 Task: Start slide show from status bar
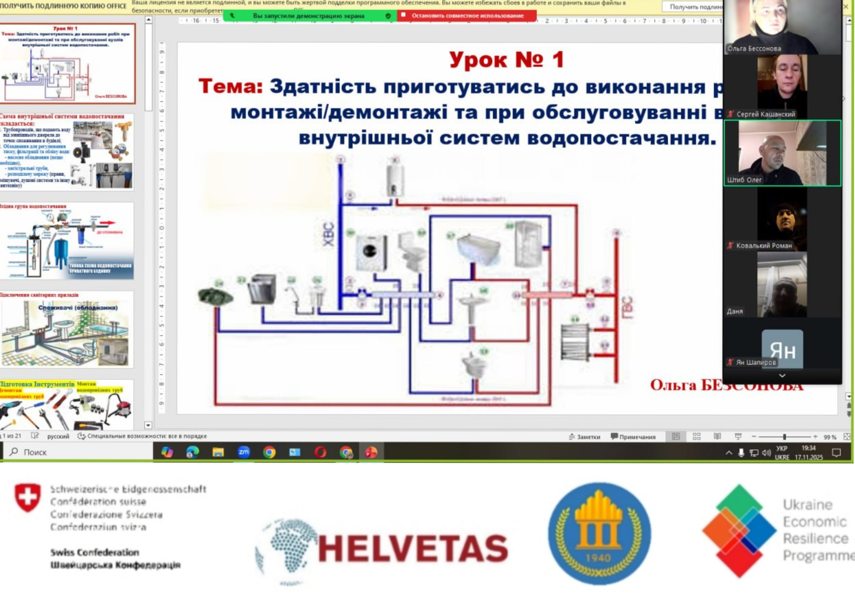(x=738, y=437)
